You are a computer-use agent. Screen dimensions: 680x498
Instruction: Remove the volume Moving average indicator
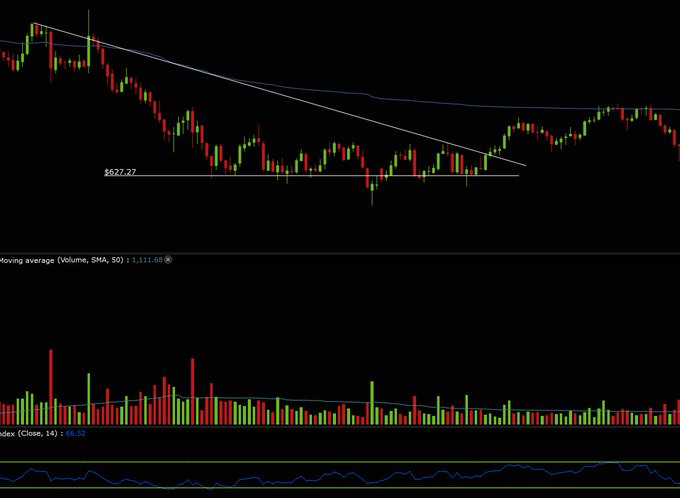pyautogui.click(x=168, y=260)
